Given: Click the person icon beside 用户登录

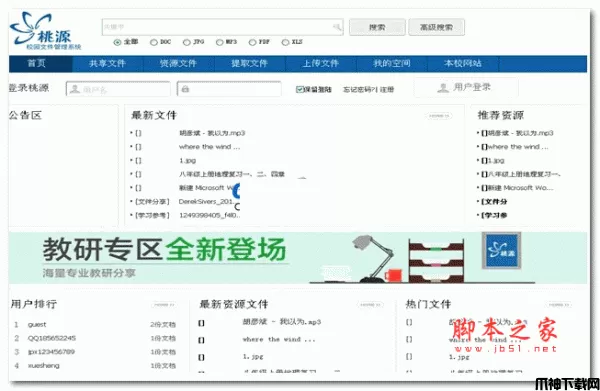Looking at the screenshot, I should (443, 88).
